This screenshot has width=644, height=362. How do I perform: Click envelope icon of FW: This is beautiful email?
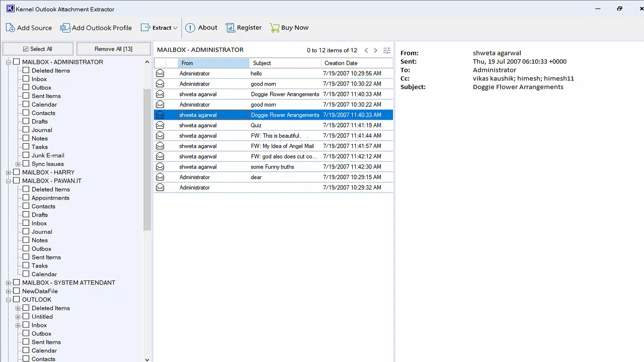tap(160, 136)
